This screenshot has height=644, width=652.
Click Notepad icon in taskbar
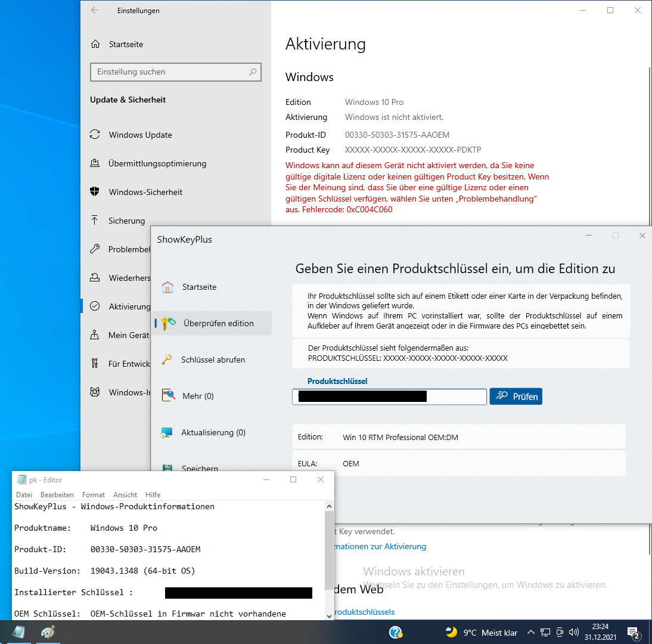coord(18,632)
